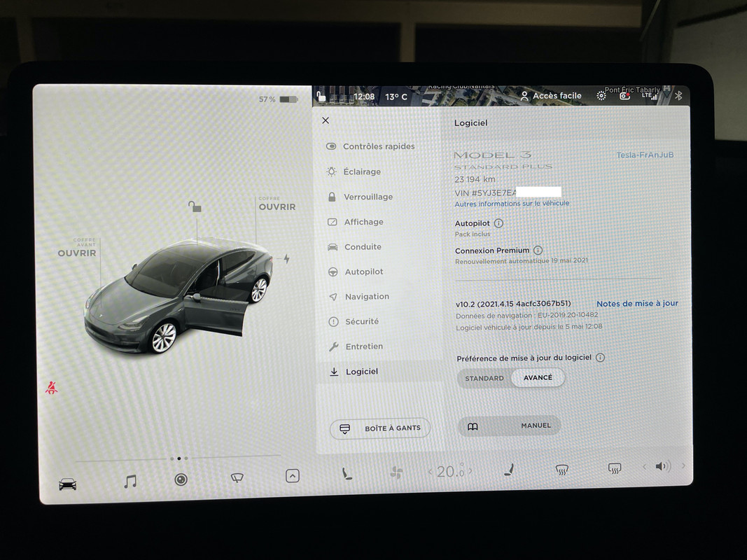Viewport: 747px width, 560px height.
Task: Tap the 12:08 clock
Action: point(364,97)
